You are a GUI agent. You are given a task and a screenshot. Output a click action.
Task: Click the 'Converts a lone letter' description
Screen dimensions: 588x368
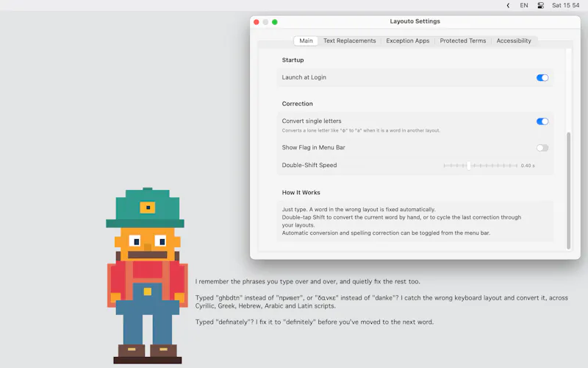pyautogui.click(x=361, y=131)
